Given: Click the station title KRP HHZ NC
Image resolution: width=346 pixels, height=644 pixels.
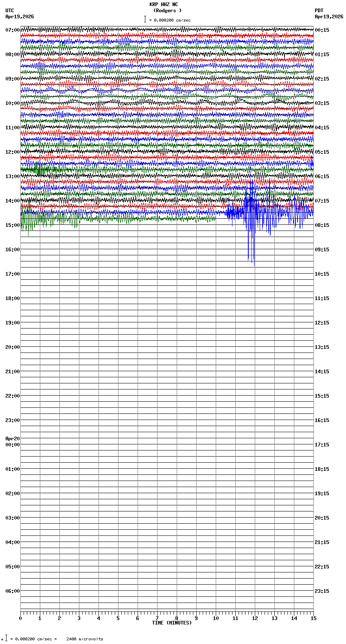Looking at the screenshot, I should pyautogui.click(x=164, y=4).
